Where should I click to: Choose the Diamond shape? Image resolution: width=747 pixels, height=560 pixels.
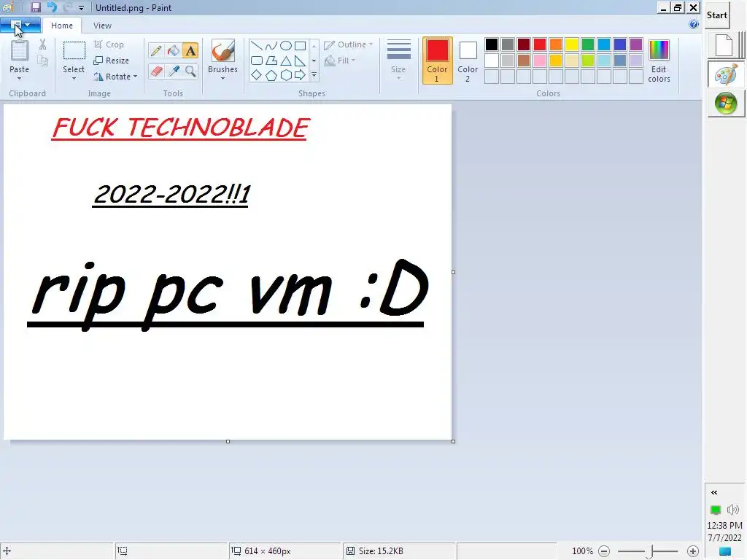pos(256,75)
